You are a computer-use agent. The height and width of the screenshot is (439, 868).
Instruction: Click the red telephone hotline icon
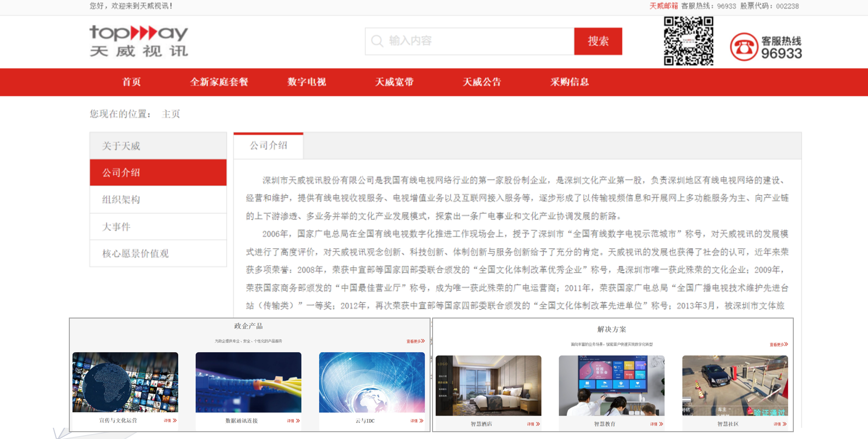[x=744, y=47]
